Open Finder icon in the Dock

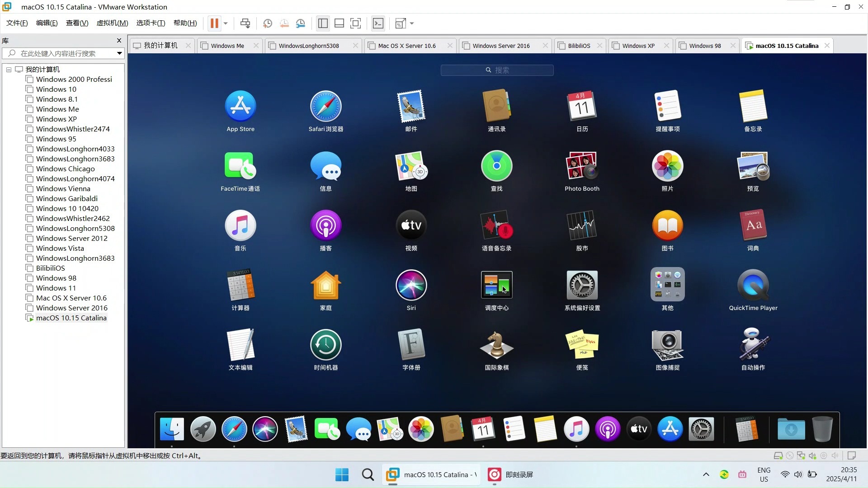coord(172,429)
